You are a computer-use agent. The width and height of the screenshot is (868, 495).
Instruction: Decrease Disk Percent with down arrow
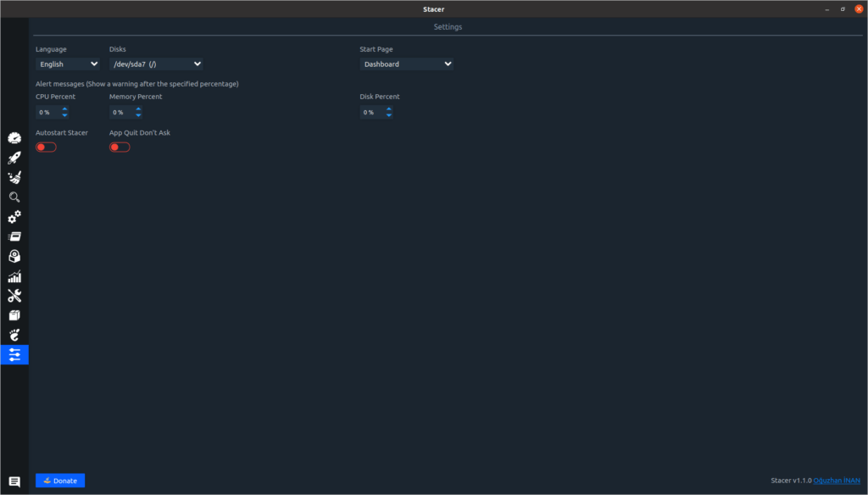[388, 115]
